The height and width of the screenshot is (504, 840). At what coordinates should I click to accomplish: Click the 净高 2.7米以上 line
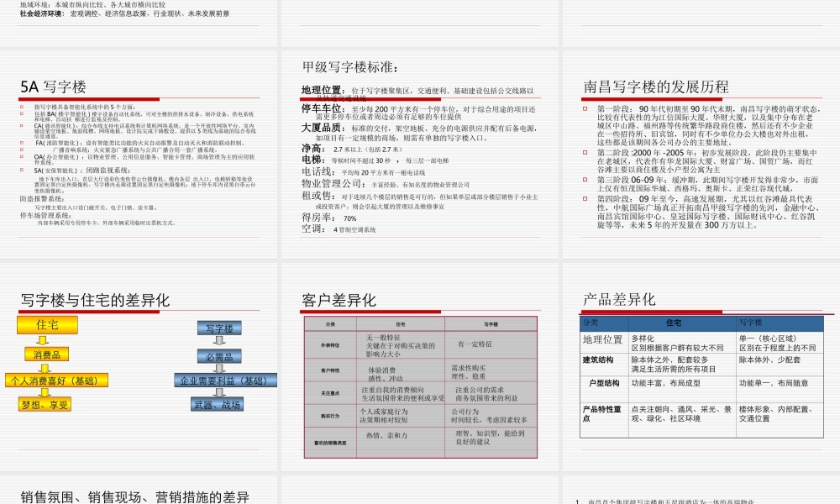(x=351, y=149)
